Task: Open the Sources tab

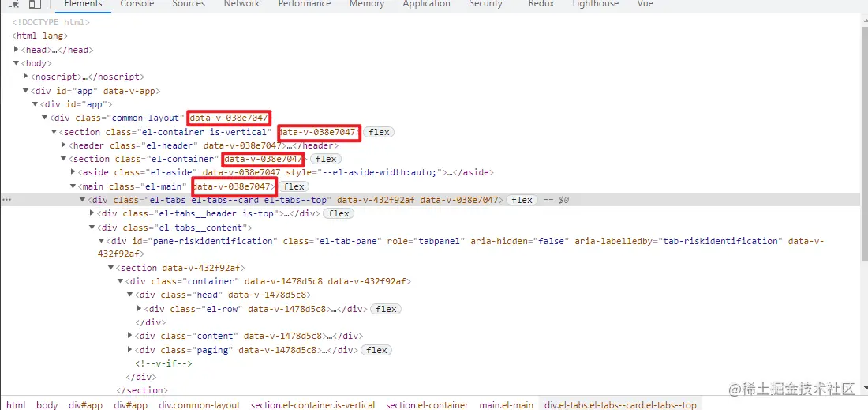Action: click(x=189, y=4)
